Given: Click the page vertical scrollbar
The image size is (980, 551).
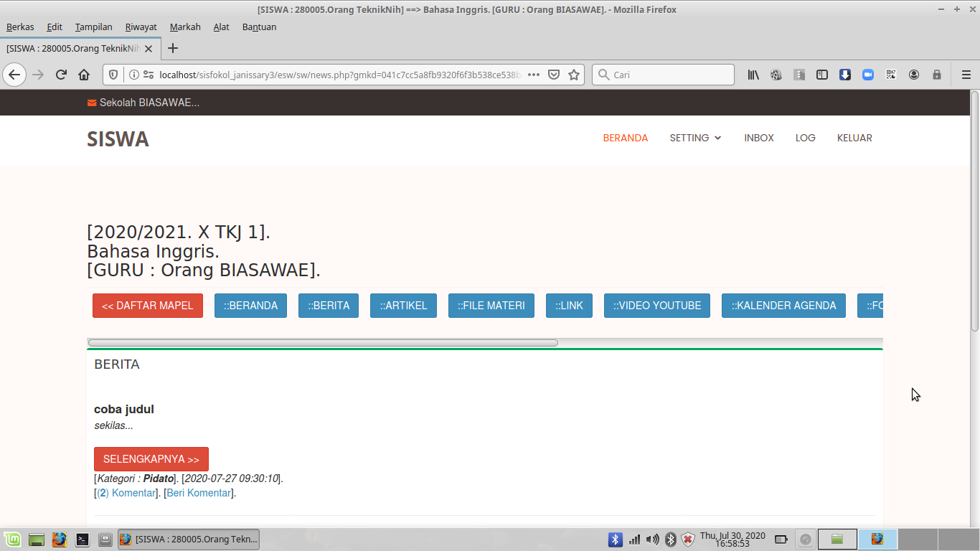Looking at the screenshot, I should (975, 211).
